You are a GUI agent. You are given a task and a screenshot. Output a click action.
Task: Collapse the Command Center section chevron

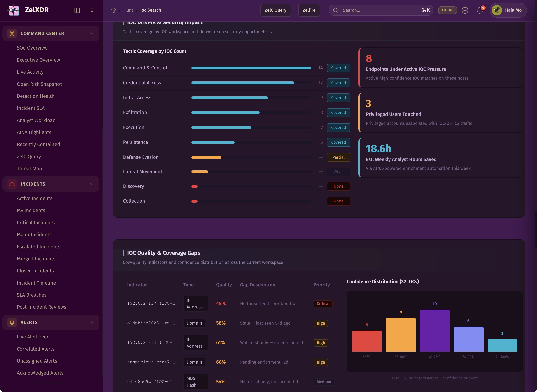(x=92, y=33)
